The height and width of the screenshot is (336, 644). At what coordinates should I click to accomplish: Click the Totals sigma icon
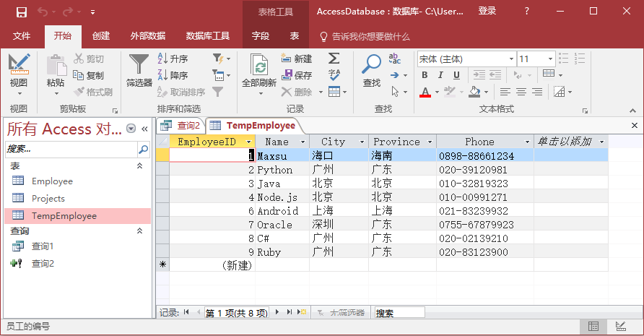(334, 59)
